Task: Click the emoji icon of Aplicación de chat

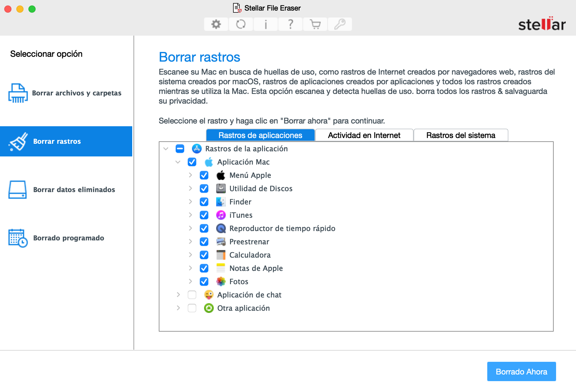Action: tap(209, 295)
